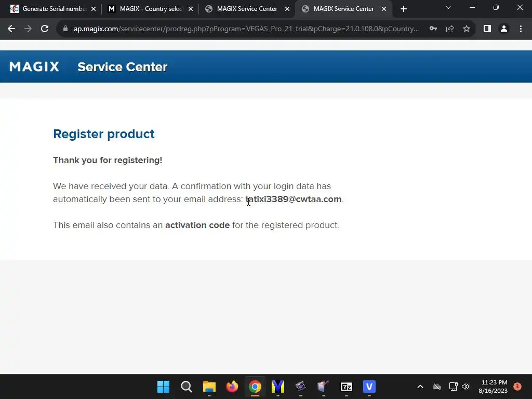Click the OneDrive cloud tray icon
The height and width of the screenshot is (399, 532).
[x=437, y=387]
